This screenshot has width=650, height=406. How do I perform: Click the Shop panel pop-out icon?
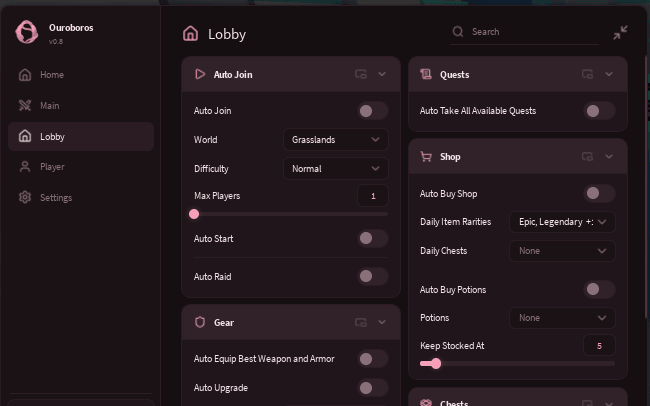click(587, 156)
